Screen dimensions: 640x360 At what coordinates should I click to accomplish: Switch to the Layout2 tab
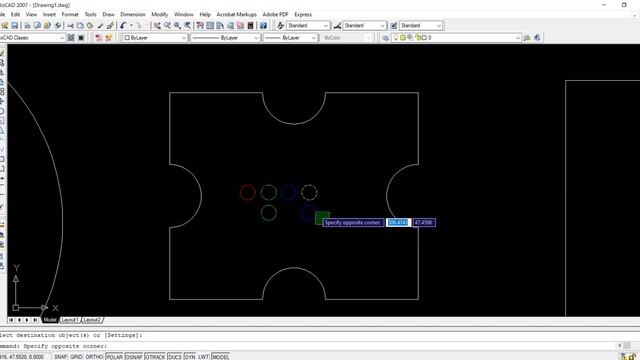coord(92,320)
